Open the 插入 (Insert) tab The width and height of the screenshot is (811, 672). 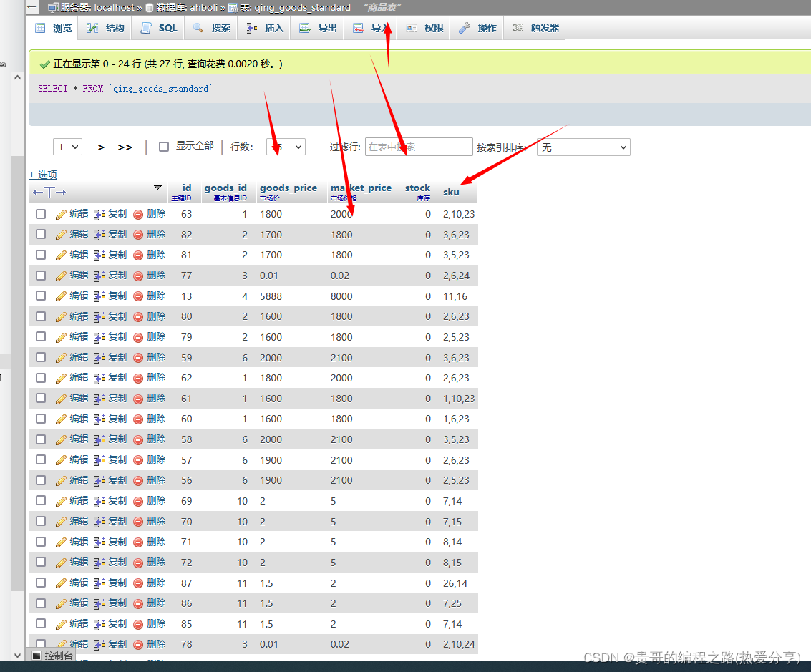pyautogui.click(x=264, y=28)
